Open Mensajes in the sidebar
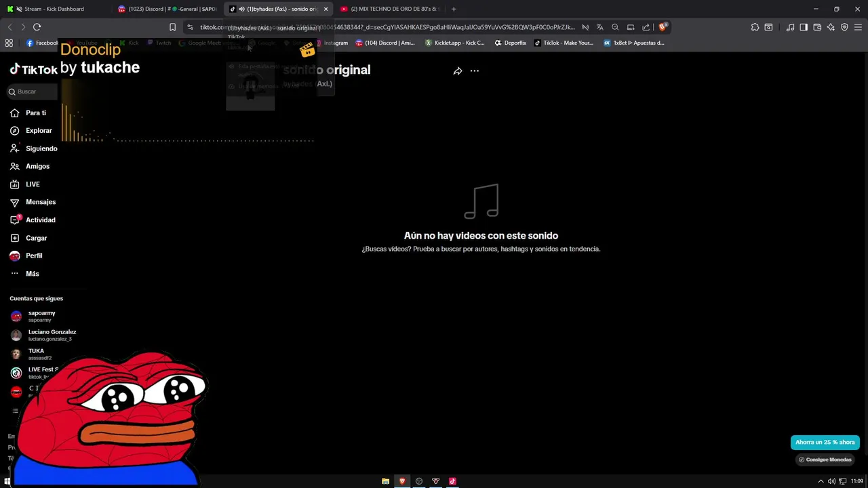868x488 pixels. 33,202
